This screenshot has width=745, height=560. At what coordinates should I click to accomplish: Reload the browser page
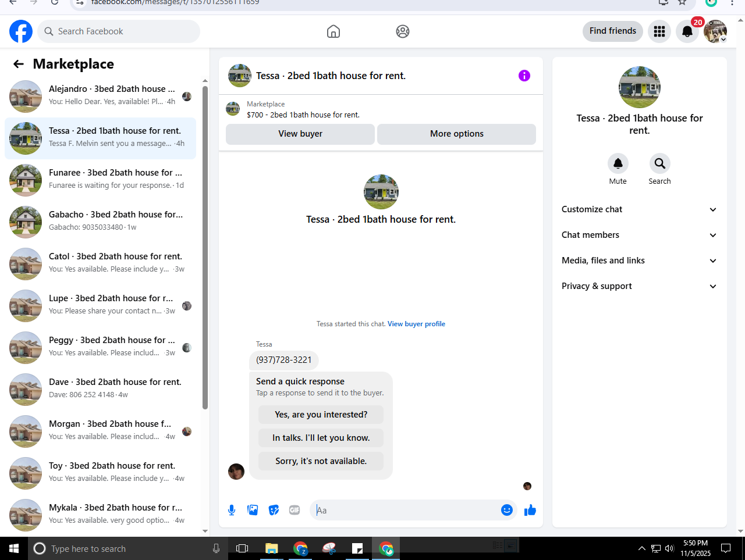[55, 2]
